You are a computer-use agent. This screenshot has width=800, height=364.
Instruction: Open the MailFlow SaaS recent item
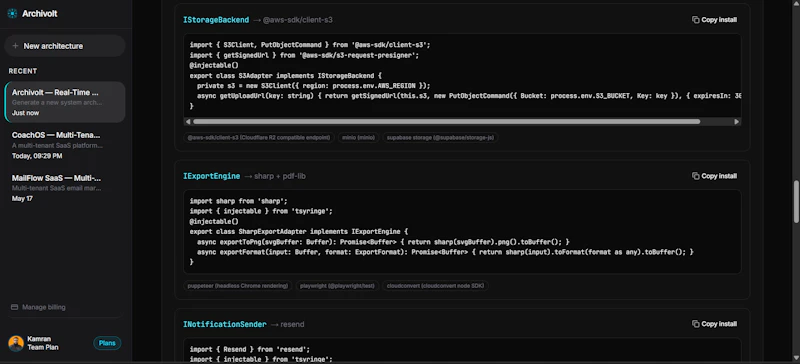point(65,188)
